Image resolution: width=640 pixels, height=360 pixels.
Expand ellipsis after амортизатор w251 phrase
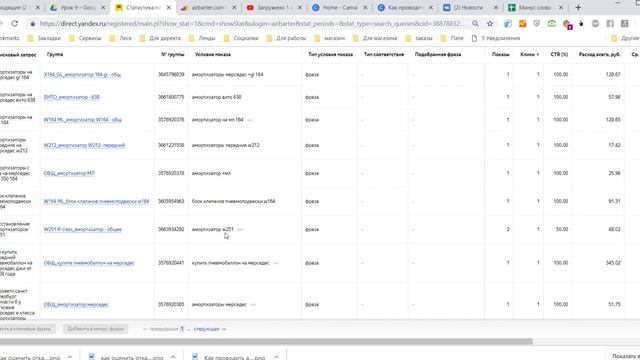point(240,229)
